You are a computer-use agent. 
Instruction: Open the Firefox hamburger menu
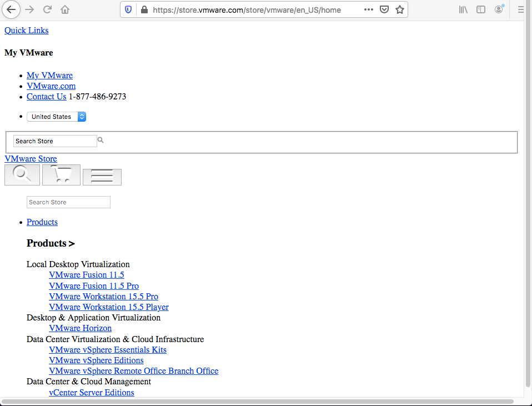(520, 9)
